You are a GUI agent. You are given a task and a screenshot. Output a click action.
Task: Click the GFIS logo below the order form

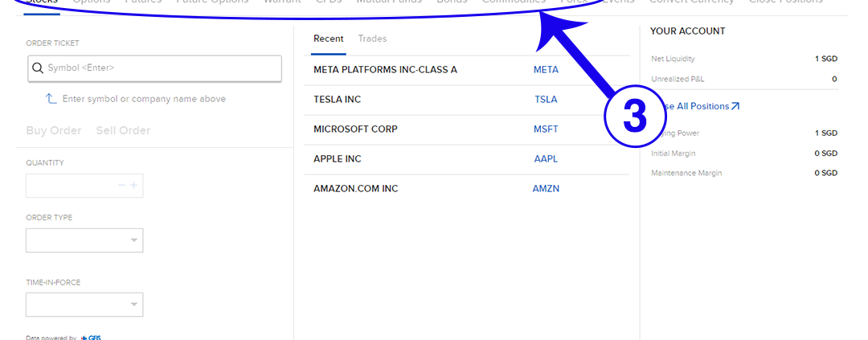90,338
